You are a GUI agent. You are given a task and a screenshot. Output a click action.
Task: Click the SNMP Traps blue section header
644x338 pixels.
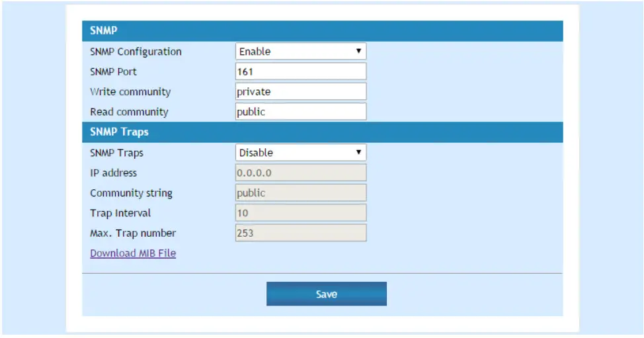click(x=322, y=132)
